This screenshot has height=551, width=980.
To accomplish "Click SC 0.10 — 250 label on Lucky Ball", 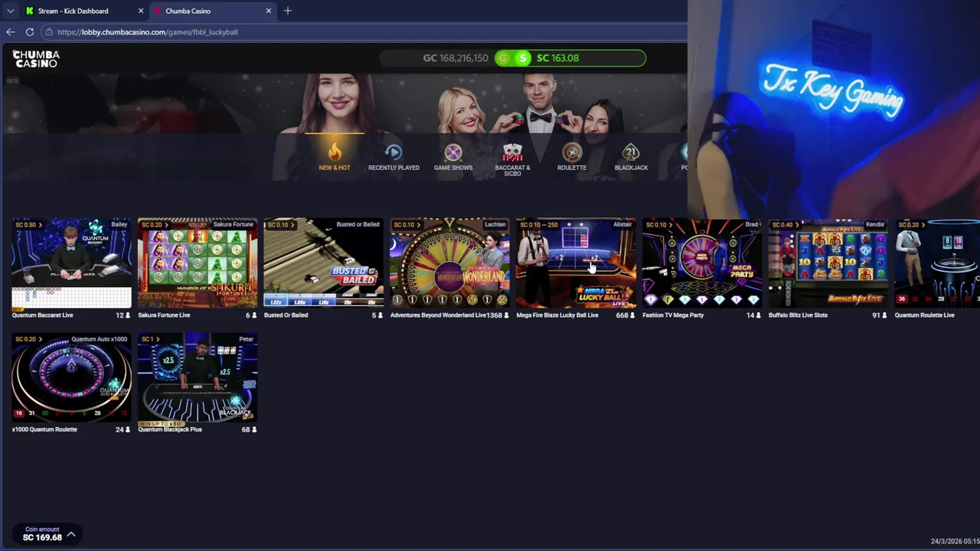I will (541, 225).
